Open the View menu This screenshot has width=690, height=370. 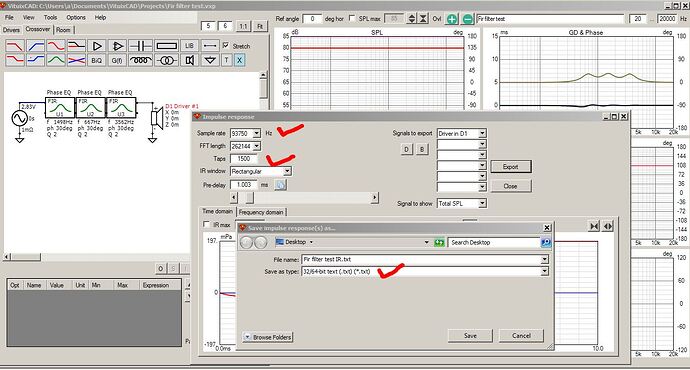coord(29,18)
